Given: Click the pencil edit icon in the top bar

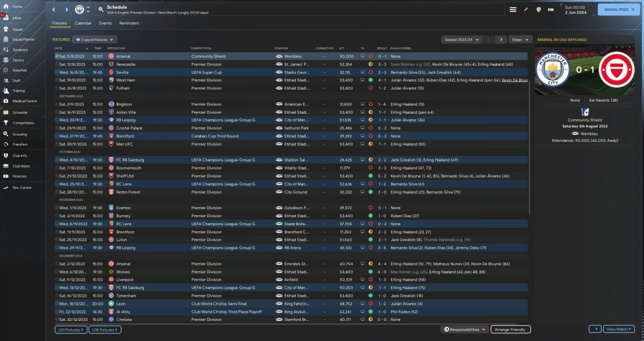Looking at the screenshot, I should pos(526,10).
